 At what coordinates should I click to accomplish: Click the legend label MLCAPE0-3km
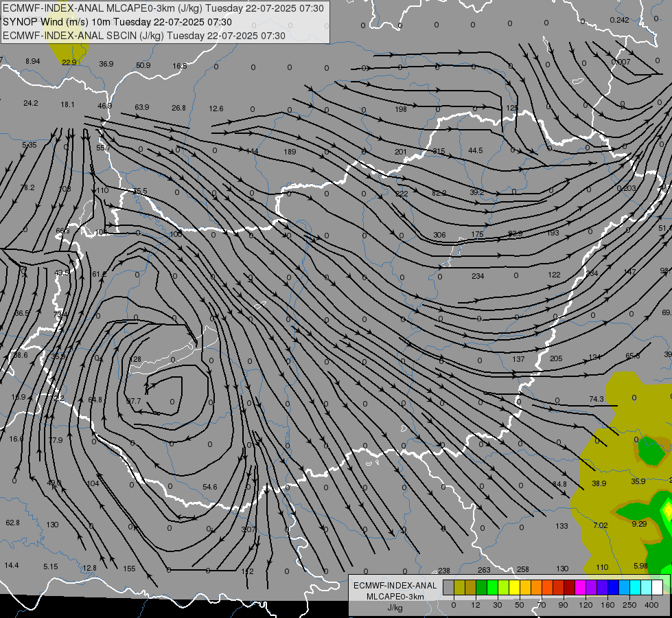pyautogui.click(x=395, y=597)
